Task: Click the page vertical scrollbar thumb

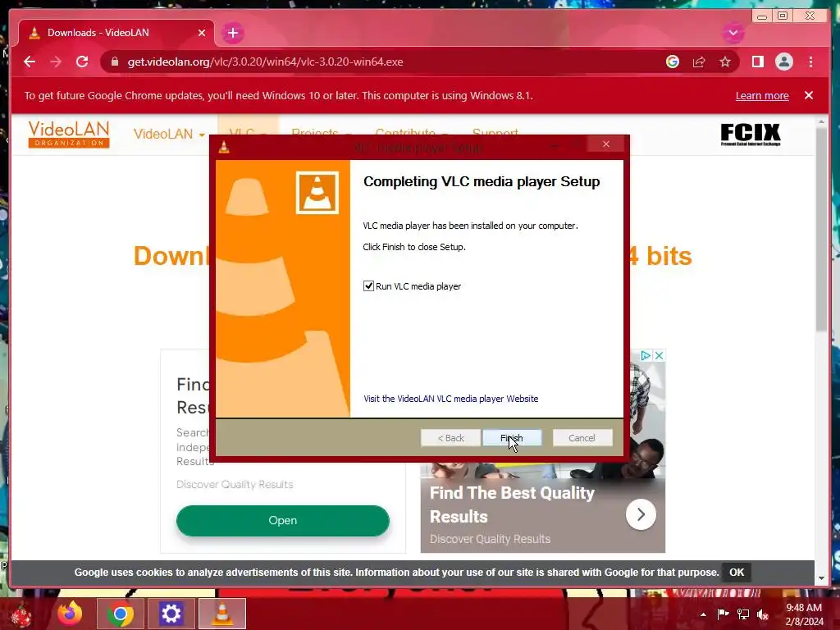Action: pyautogui.click(x=821, y=231)
